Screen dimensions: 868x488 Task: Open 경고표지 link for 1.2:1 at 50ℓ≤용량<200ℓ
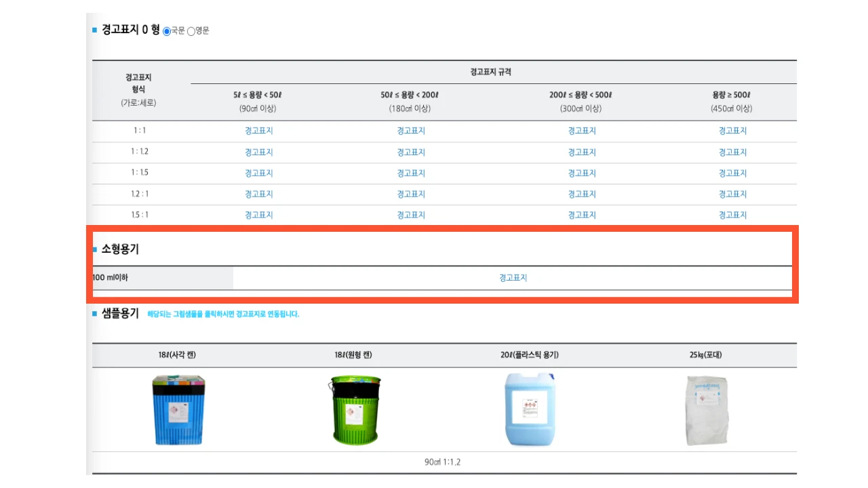[411, 194]
